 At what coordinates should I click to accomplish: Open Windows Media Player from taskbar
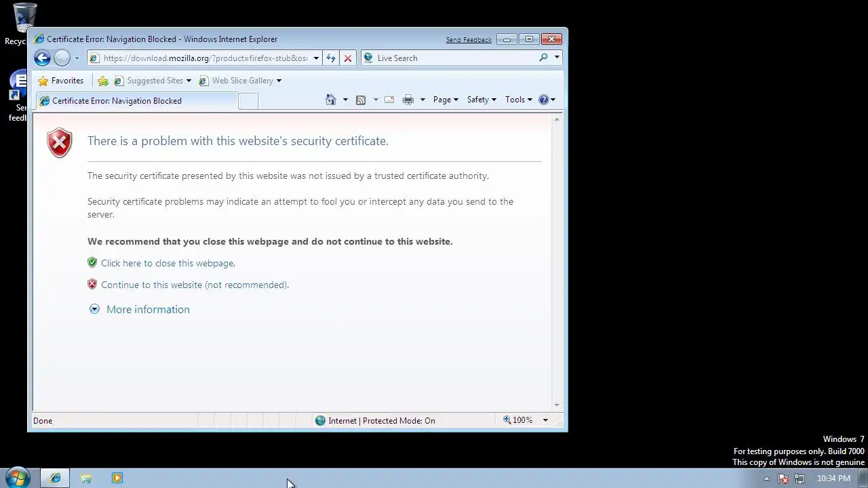point(117,479)
